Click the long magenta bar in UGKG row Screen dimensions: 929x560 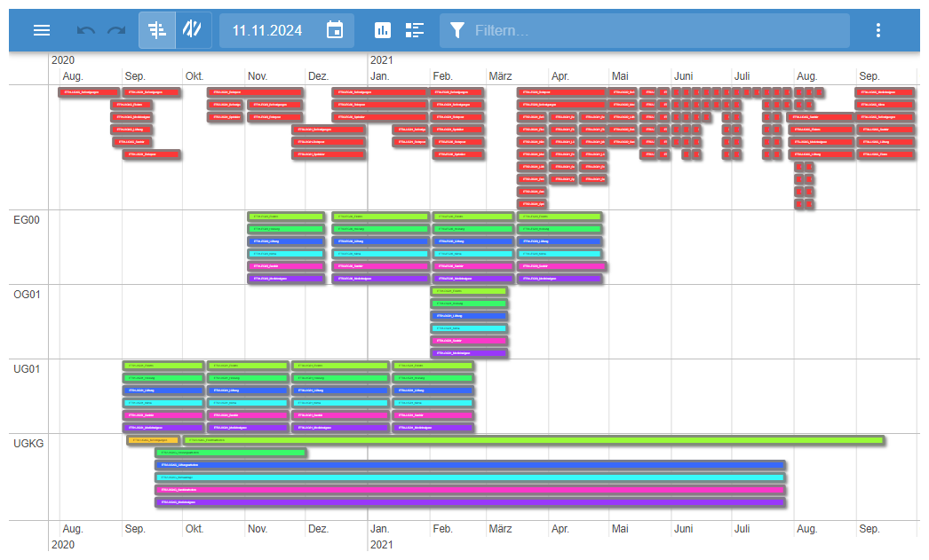[x=471, y=490]
